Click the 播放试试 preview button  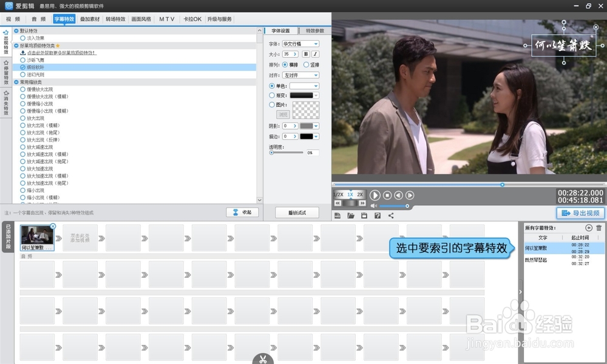click(x=297, y=212)
